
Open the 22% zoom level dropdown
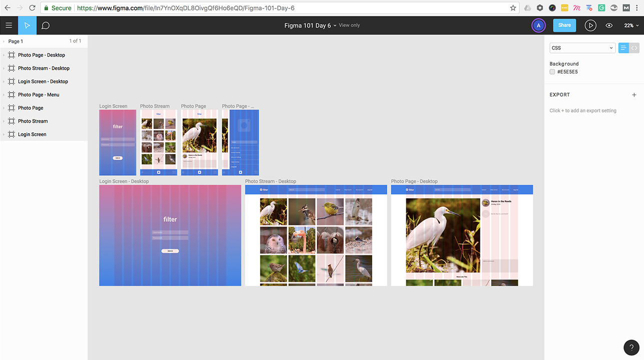[630, 26]
